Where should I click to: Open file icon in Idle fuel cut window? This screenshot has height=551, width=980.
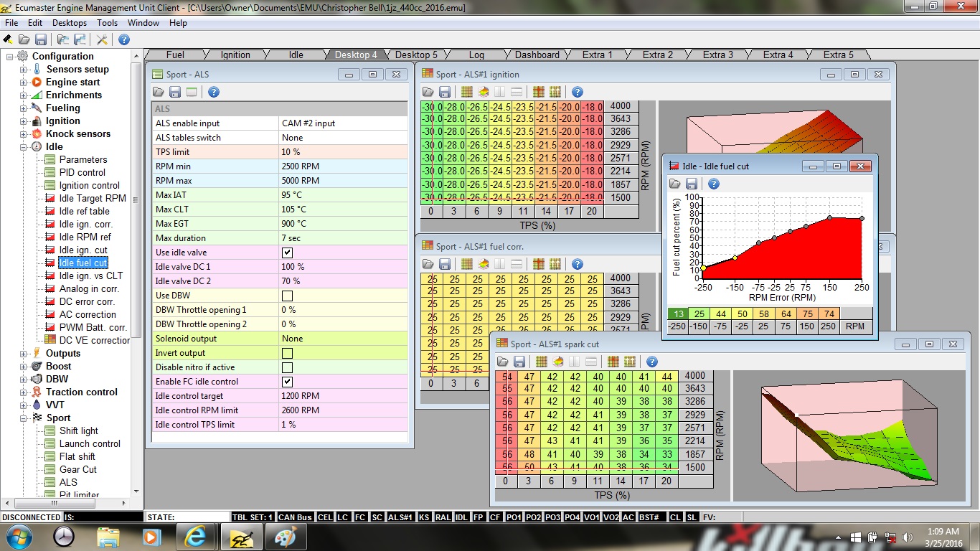[676, 184]
